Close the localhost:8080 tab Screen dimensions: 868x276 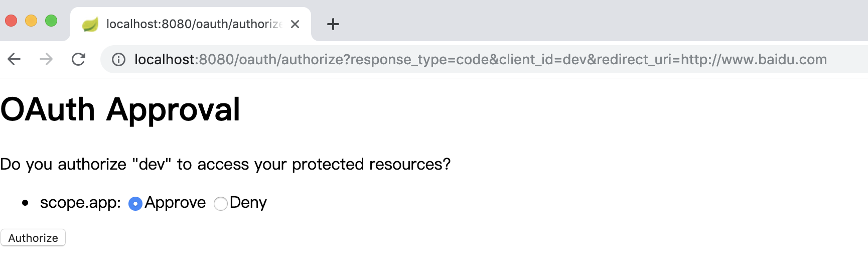pyautogui.click(x=295, y=24)
